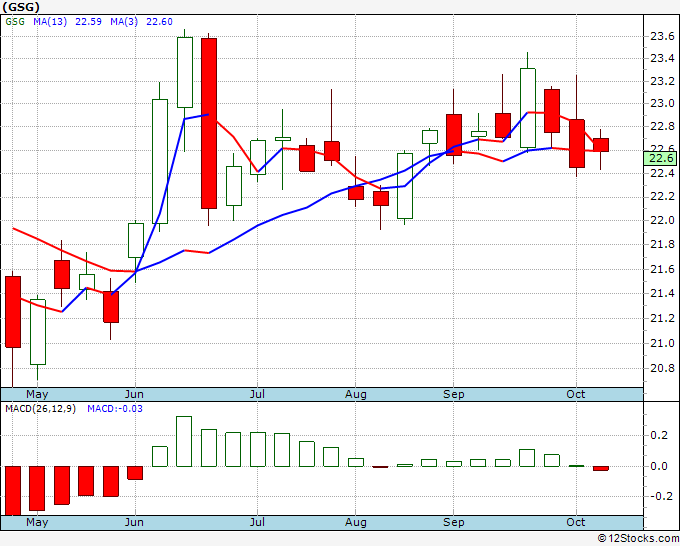Click the 23.6 price axis label
Viewport: 680px width, 546px height.
tap(662, 36)
